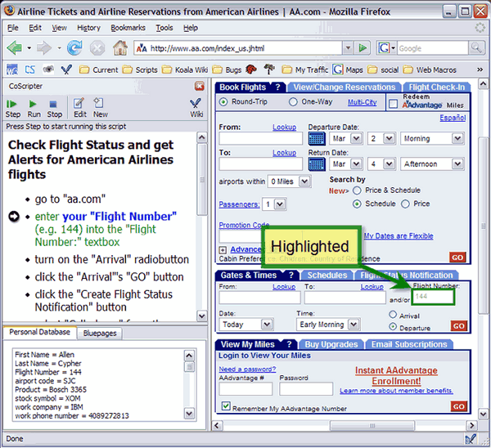Open the CoScripter Wiki icon
491x448 pixels.
(x=196, y=108)
